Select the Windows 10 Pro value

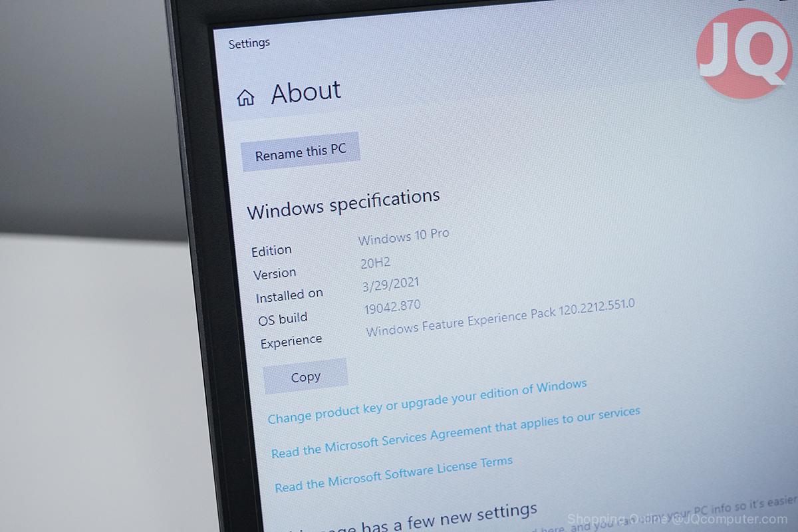[x=404, y=236]
